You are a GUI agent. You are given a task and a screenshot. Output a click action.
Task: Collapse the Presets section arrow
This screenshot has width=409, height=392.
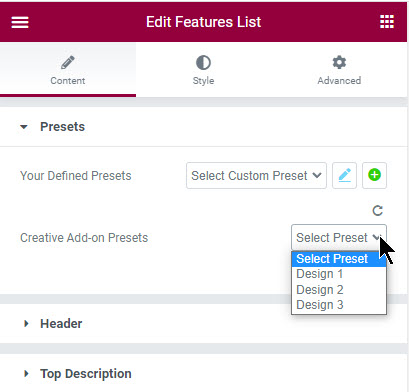point(24,127)
